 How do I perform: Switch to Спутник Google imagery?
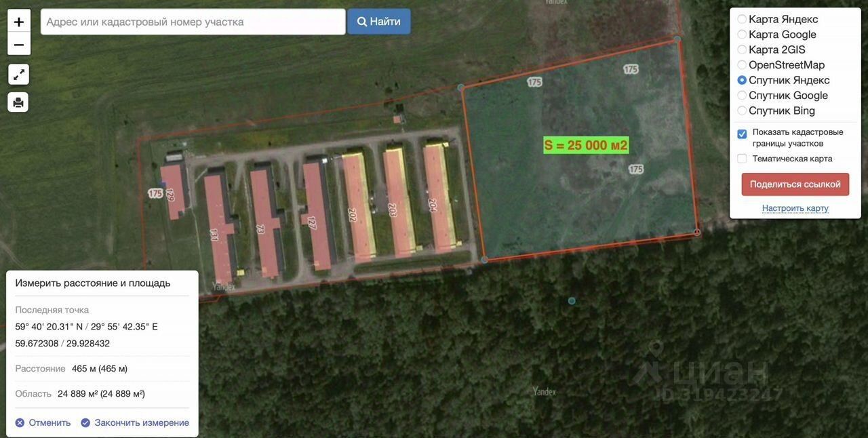[x=742, y=96]
